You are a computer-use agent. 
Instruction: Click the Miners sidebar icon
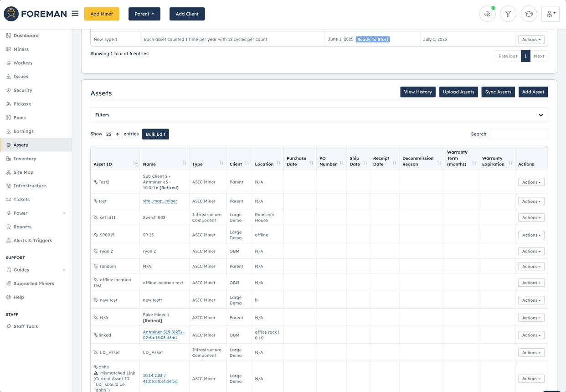[9, 49]
